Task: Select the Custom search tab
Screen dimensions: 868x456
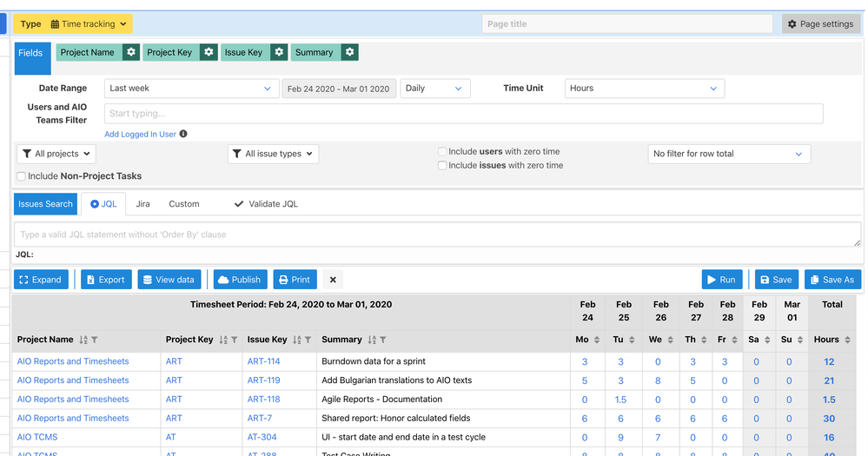Action: click(184, 204)
